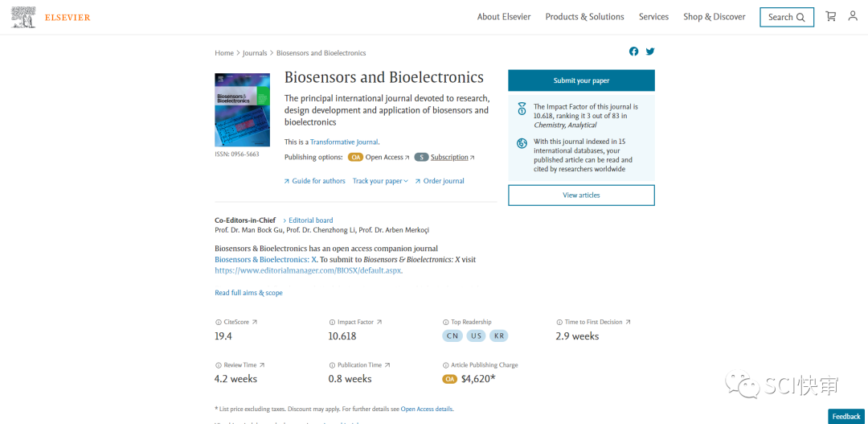Image resolution: width=868 pixels, height=424 pixels.
Task: Open the Services menu
Action: [x=653, y=17]
